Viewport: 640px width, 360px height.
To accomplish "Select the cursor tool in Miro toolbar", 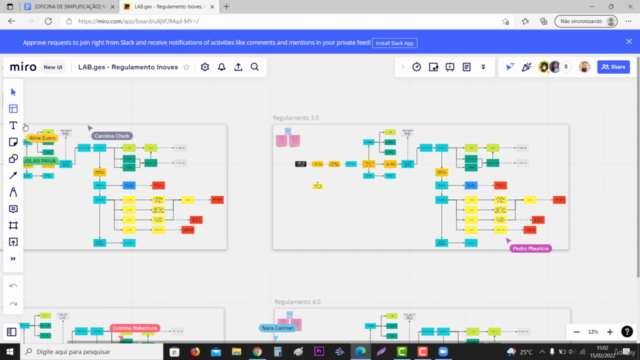I will point(13,92).
